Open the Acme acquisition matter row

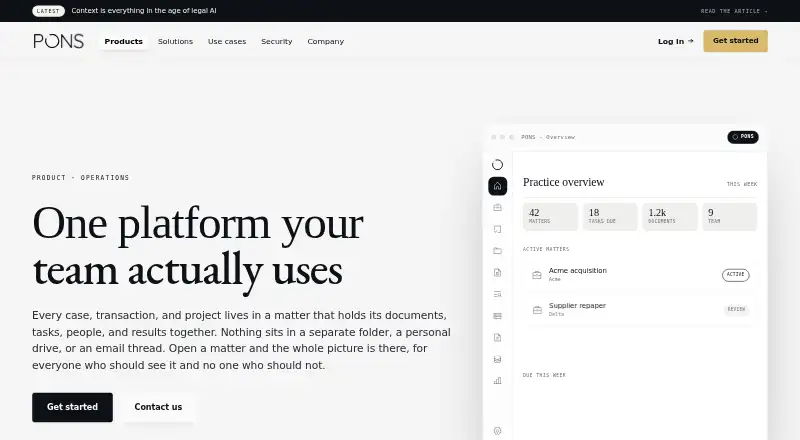point(640,275)
